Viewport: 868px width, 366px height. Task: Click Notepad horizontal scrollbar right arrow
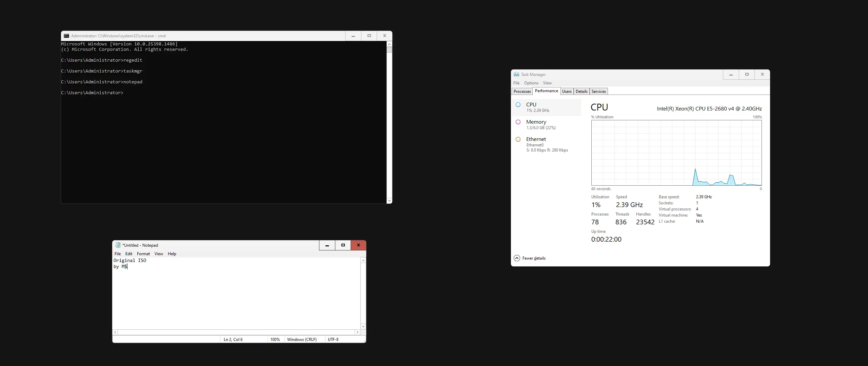tap(357, 332)
